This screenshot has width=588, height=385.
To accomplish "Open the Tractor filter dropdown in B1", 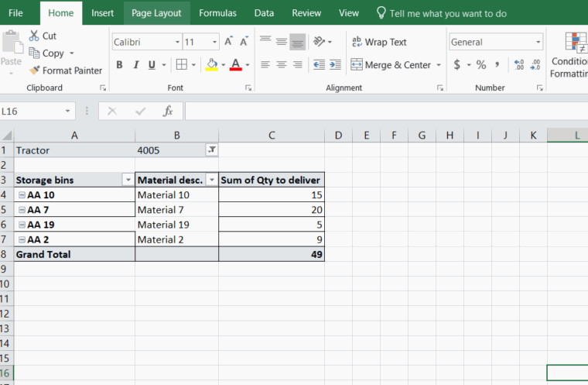I will tap(211, 150).
